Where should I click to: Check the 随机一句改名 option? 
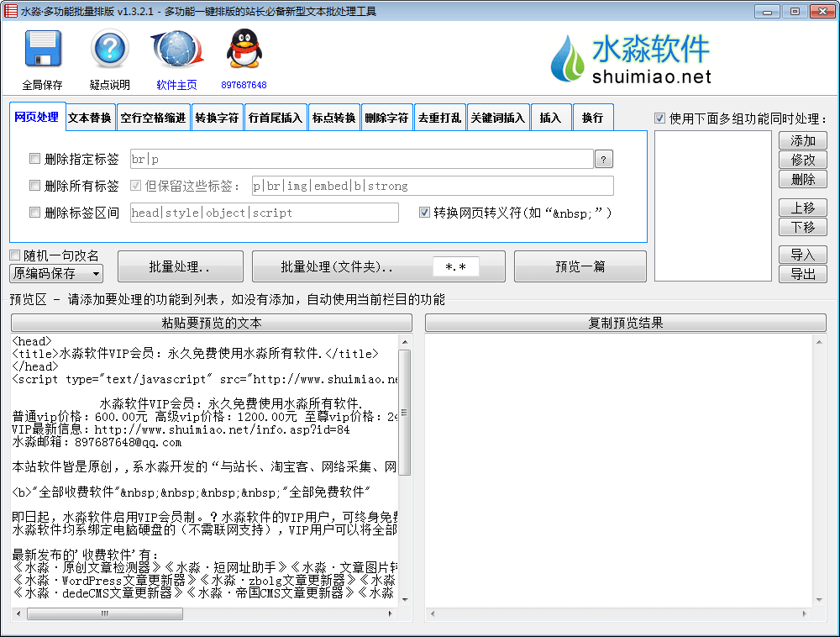point(15,255)
